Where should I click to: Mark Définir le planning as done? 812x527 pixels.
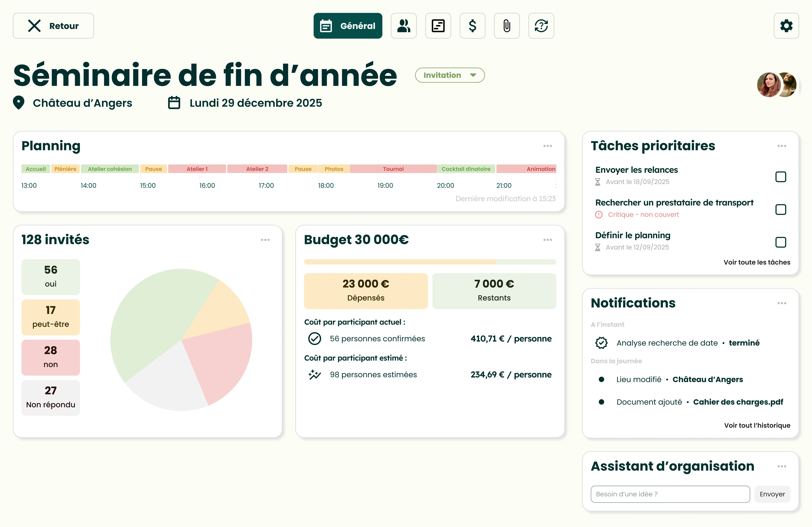pos(781,242)
